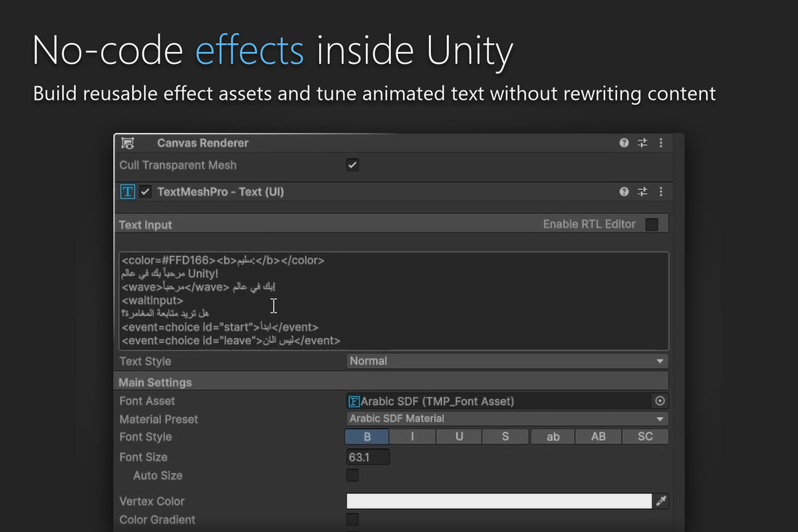Click the Color Gradient label
Image resolution: width=798 pixels, height=532 pixels.
coord(158,520)
